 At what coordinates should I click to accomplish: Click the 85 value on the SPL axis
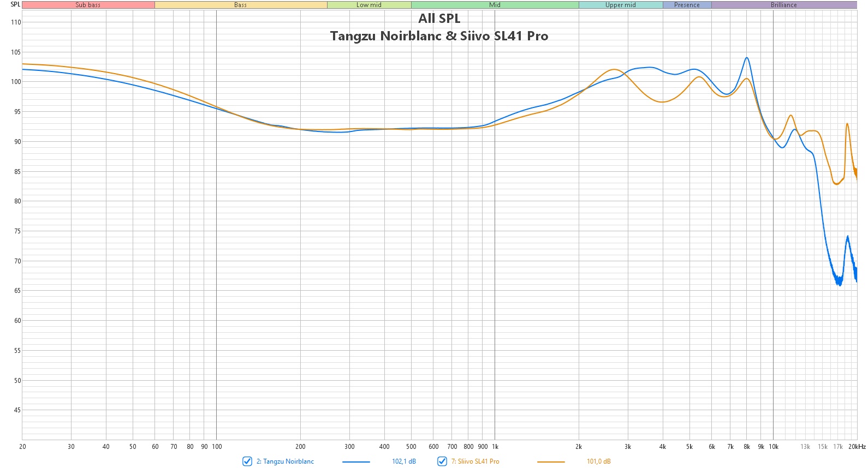click(17, 172)
